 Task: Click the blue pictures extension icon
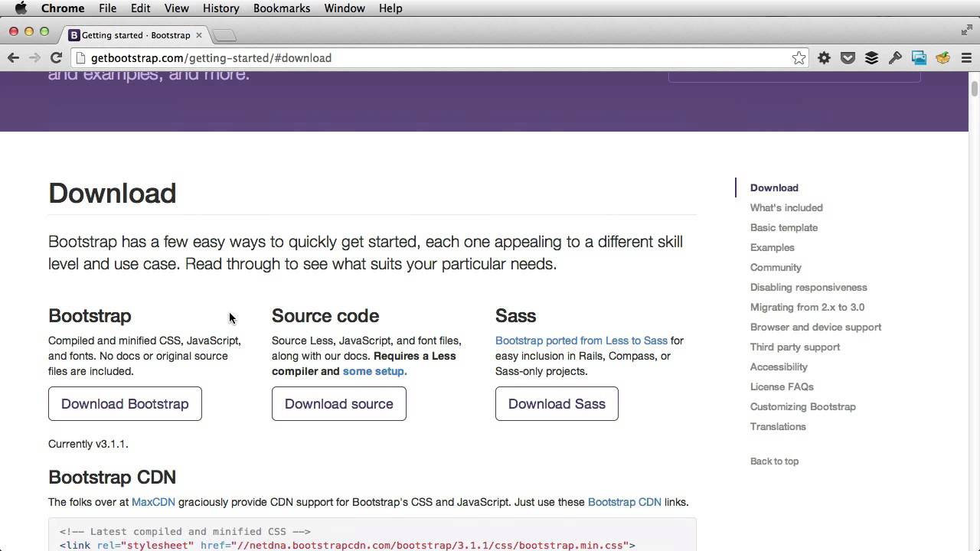click(x=919, y=58)
